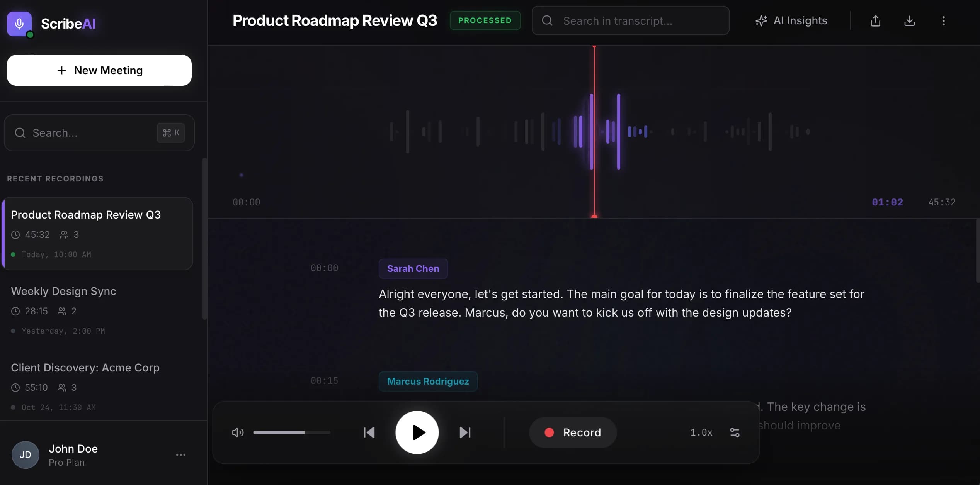Create a New Meeting
This screenshot has height=485, width=980.
(x=99, y=70)
